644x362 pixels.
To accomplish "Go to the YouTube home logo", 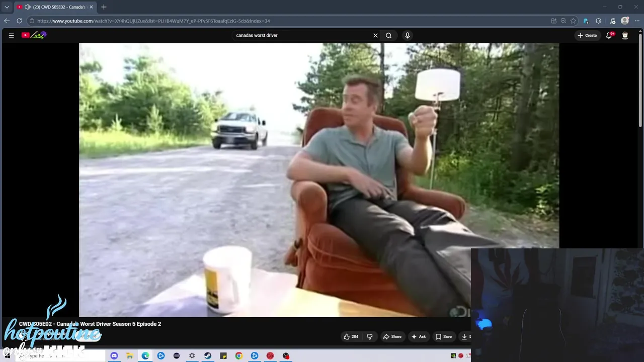I will [x=34, y=35].
